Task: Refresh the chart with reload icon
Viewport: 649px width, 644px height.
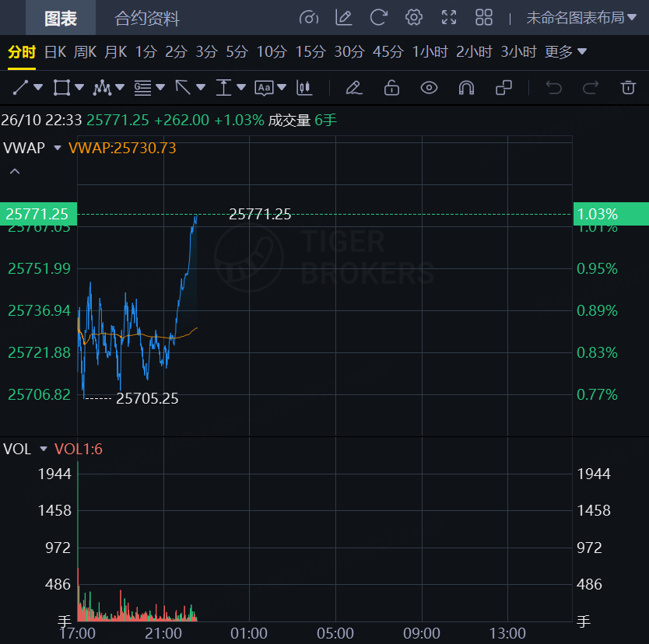Action: [378, 18]
